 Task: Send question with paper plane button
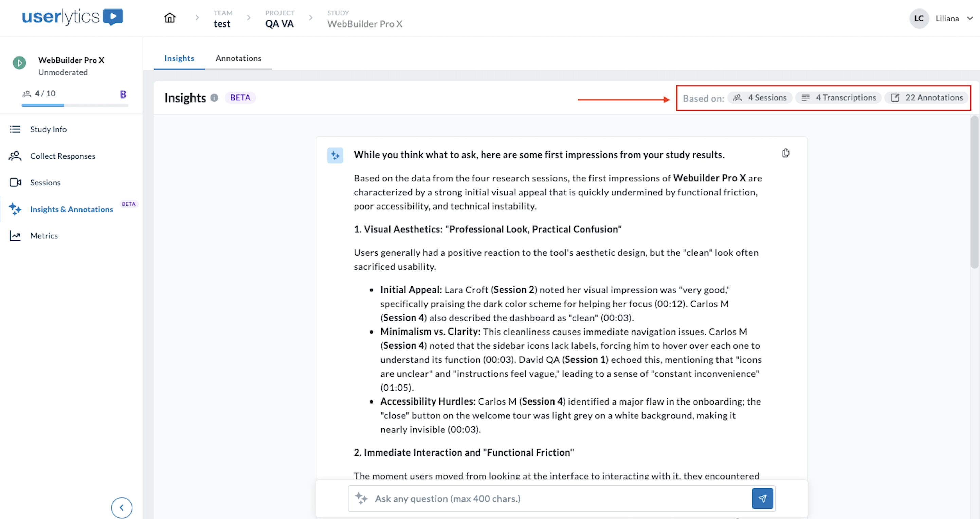point(762,498)
